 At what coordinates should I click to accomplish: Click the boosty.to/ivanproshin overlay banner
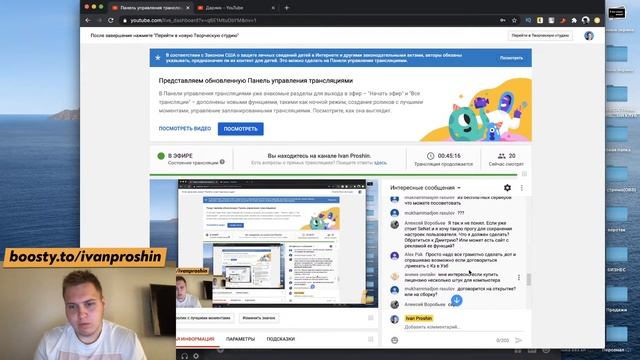(85, 257)
